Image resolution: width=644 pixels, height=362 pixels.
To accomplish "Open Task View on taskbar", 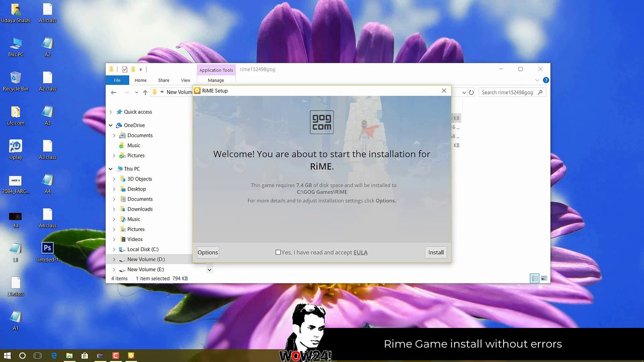I will click(38, 355).
